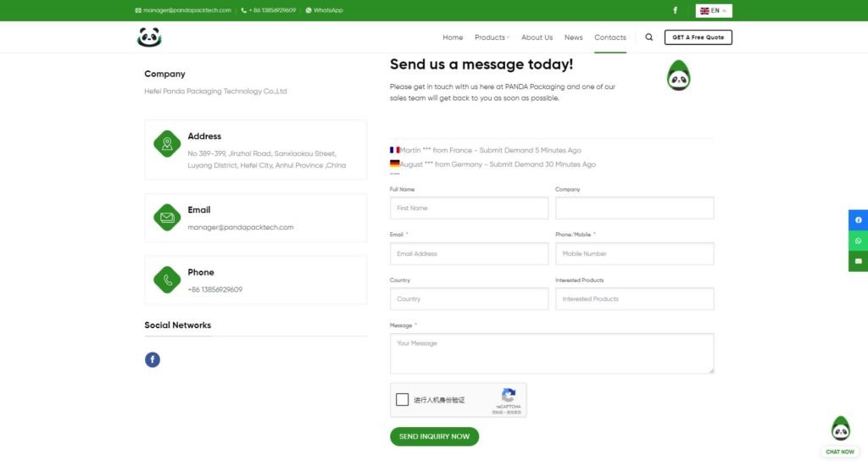Click into the Email Address field
The height and width of the screenshot is (466, 868).
[x=469, y=253]
